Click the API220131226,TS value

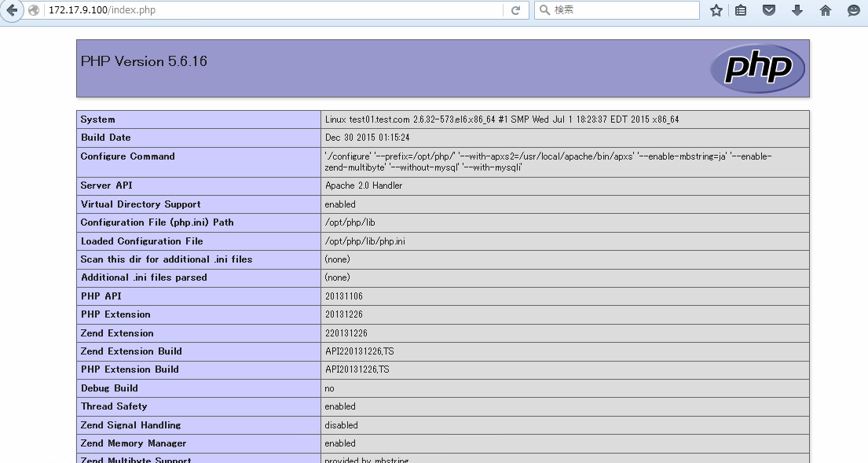click(359, 351)
